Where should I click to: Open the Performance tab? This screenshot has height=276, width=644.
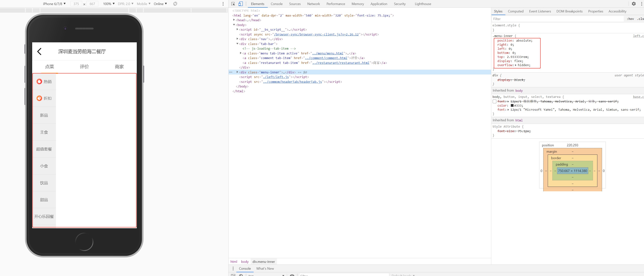tap(336, 4)
